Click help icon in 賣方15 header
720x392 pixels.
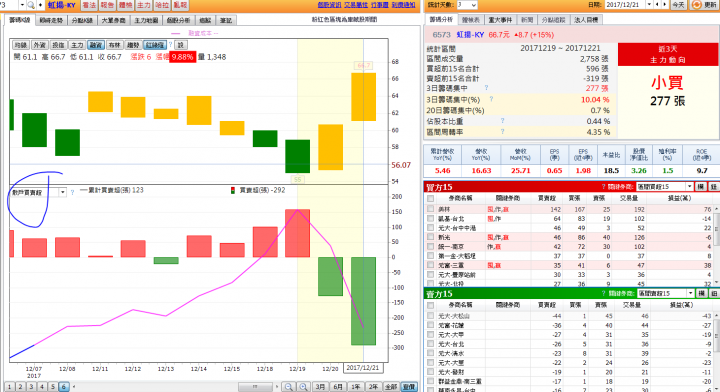(603, 293)
